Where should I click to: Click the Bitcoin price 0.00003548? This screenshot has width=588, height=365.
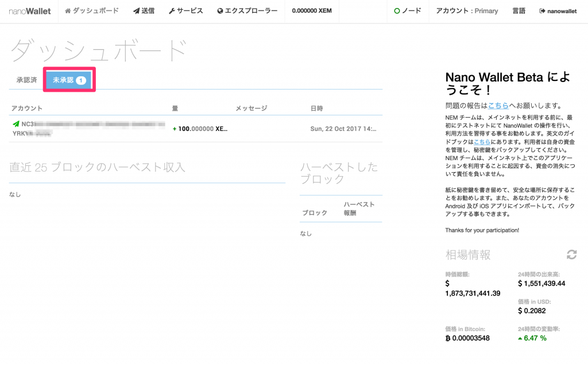click(467, 338)
